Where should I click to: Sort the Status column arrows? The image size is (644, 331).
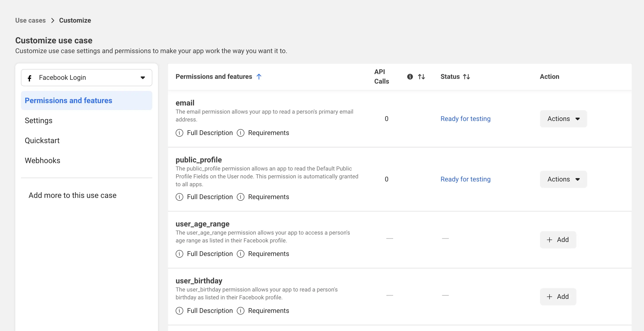point(466,76)
